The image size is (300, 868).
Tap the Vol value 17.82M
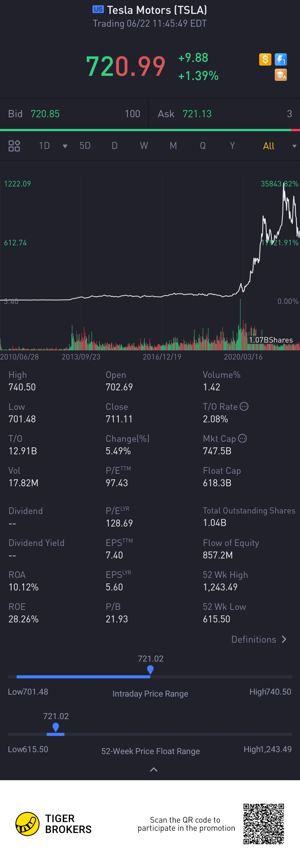pos(24,483)
